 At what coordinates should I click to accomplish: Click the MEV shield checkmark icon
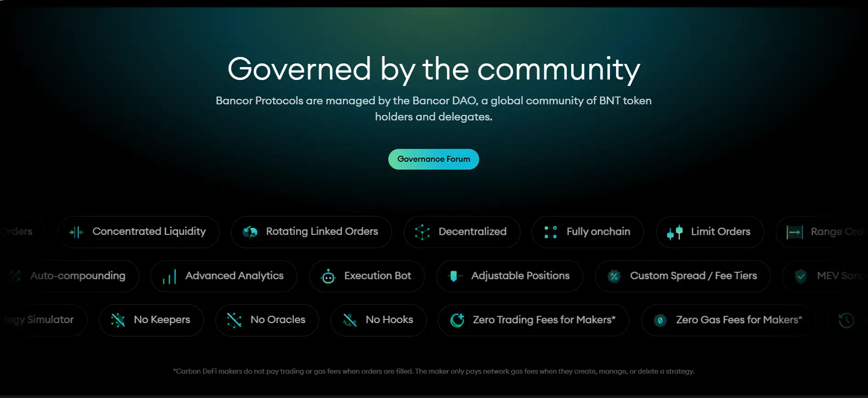801,276
